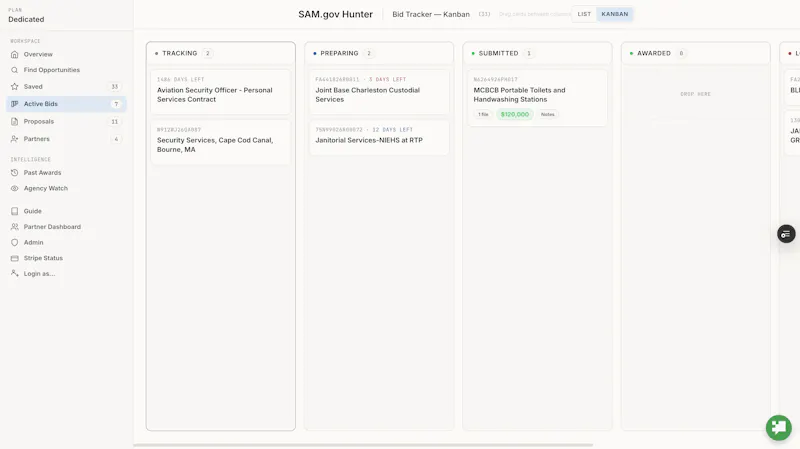
Task: Click the TRACKING column header
Action: 220,53
